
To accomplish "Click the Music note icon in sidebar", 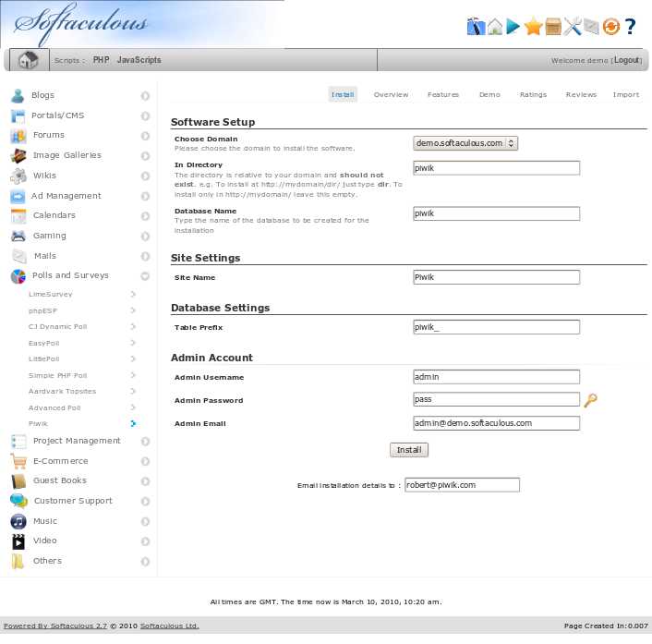I will click(18, 521).
